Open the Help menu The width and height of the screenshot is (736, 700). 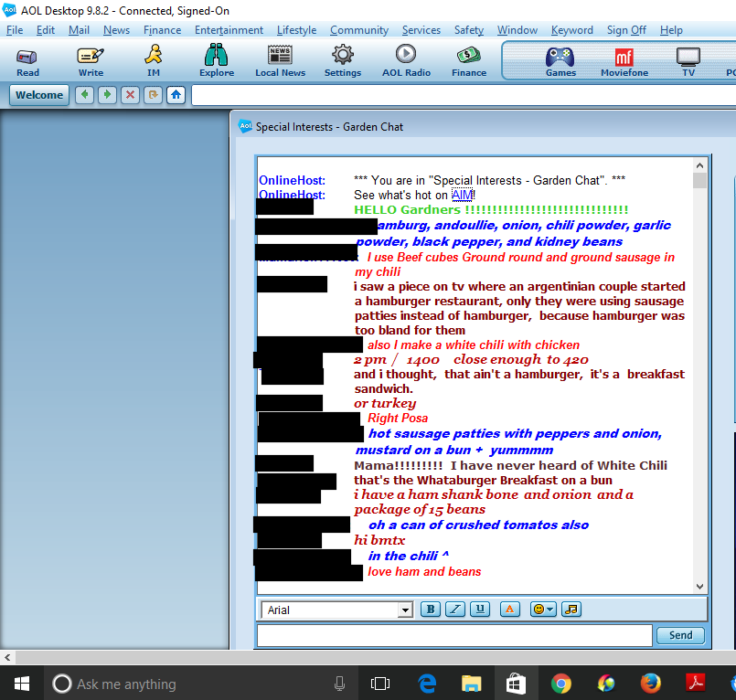[671, 30]
